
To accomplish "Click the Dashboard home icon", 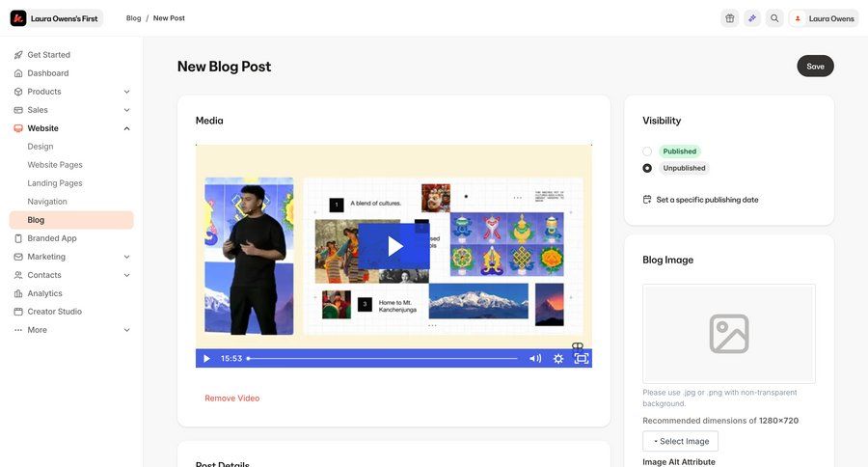I will click(x=18, y=73).
